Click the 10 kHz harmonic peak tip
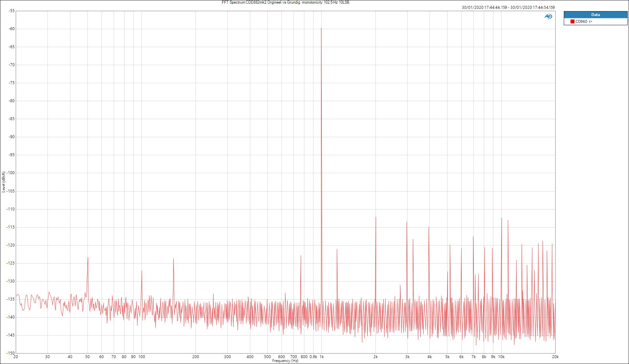 [x=502, y=218]
